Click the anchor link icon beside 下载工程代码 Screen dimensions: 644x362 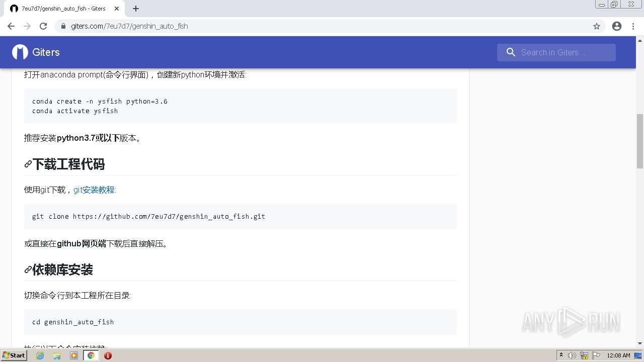28,164
